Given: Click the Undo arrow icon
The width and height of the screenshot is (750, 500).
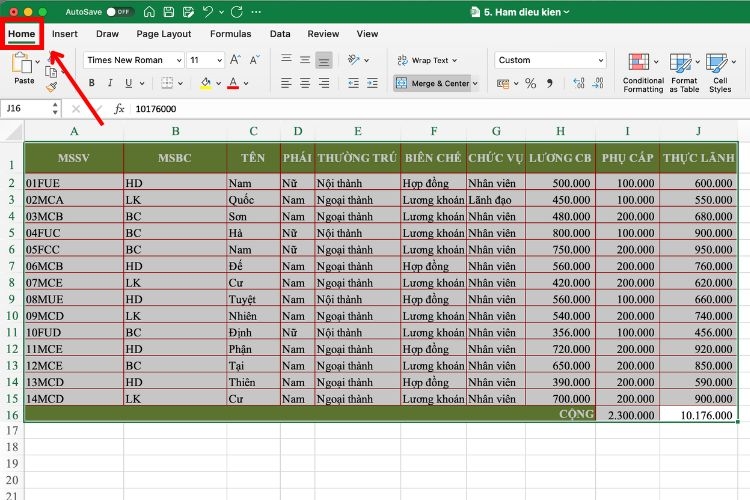Looking at the screenshot, I should [208, 12].
